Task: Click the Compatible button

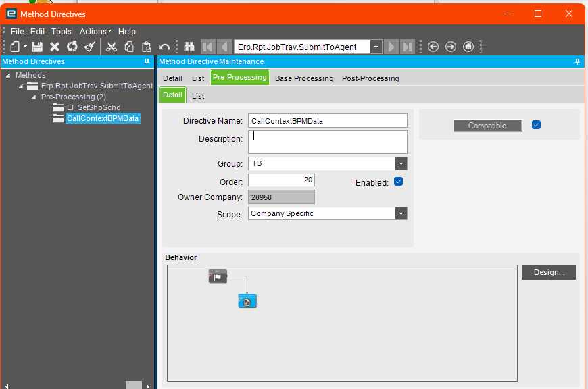Action: 488,126
